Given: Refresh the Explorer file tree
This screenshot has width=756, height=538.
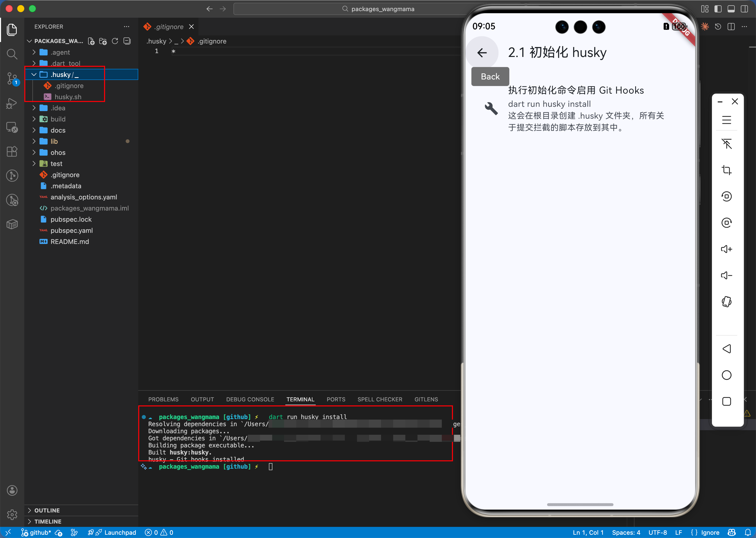Looking at the screenshot, I should click(115, 41).
